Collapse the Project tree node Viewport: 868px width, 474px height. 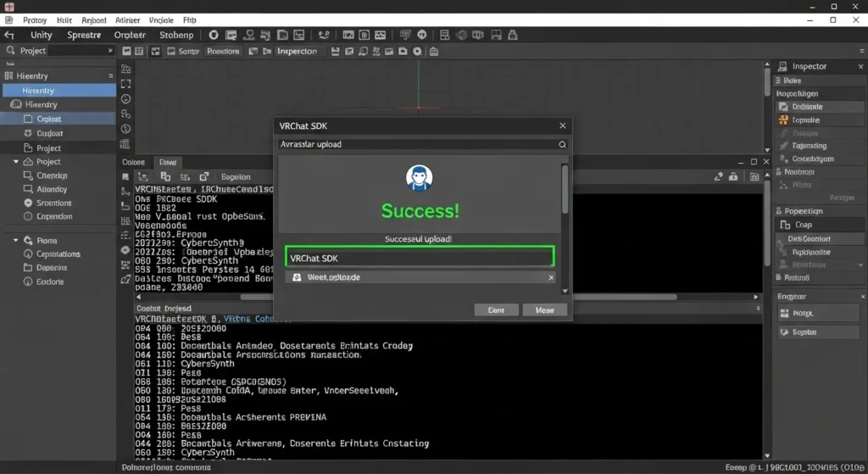pos(16,162)
